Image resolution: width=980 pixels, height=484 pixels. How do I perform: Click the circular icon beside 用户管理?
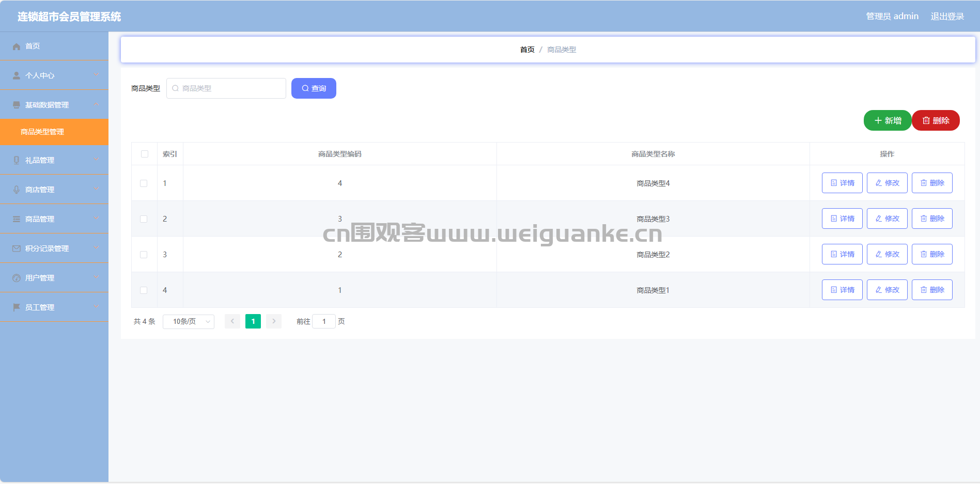[17, 278]
